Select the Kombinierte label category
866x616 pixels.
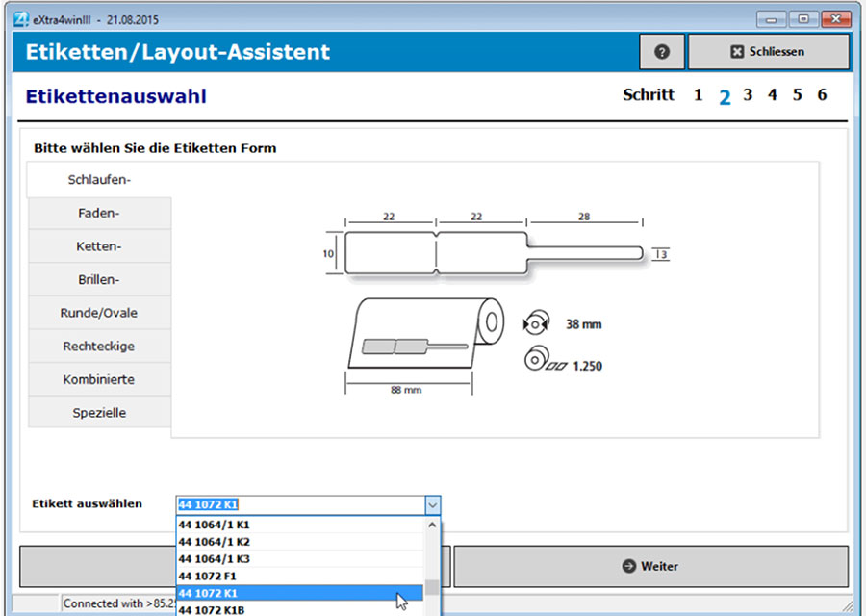coord(97,378)
